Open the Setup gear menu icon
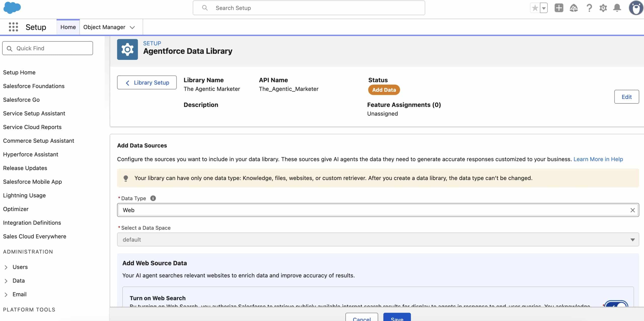 pos(603,8)
